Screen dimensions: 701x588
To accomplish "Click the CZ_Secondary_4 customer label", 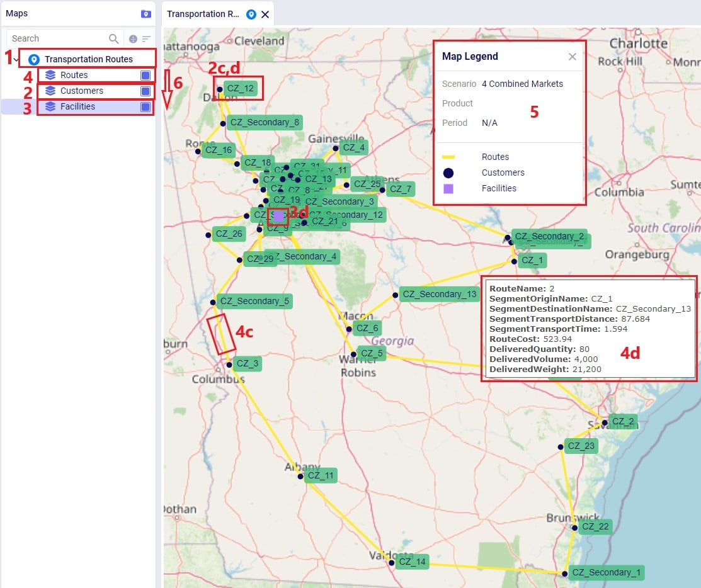I will click(309, 256).
